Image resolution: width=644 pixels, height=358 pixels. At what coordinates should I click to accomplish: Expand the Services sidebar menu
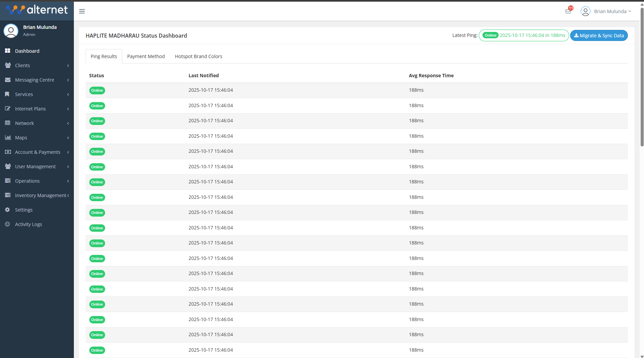(24, 94)
